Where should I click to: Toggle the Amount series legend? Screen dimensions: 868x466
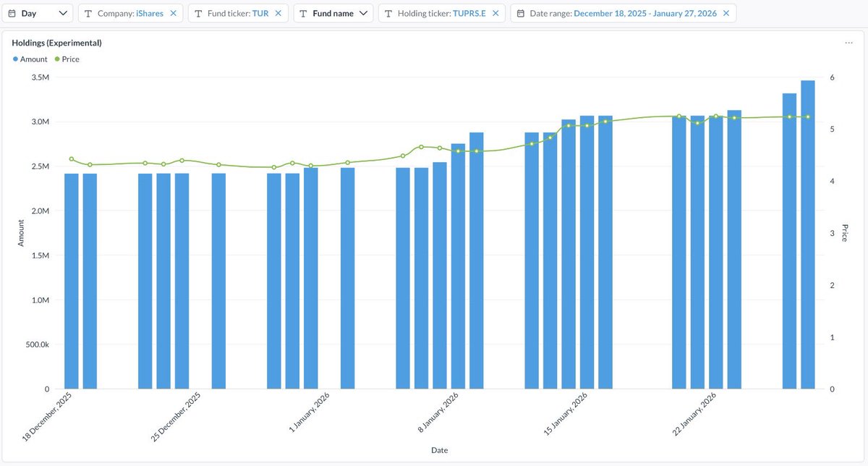[x=30, y=59]
